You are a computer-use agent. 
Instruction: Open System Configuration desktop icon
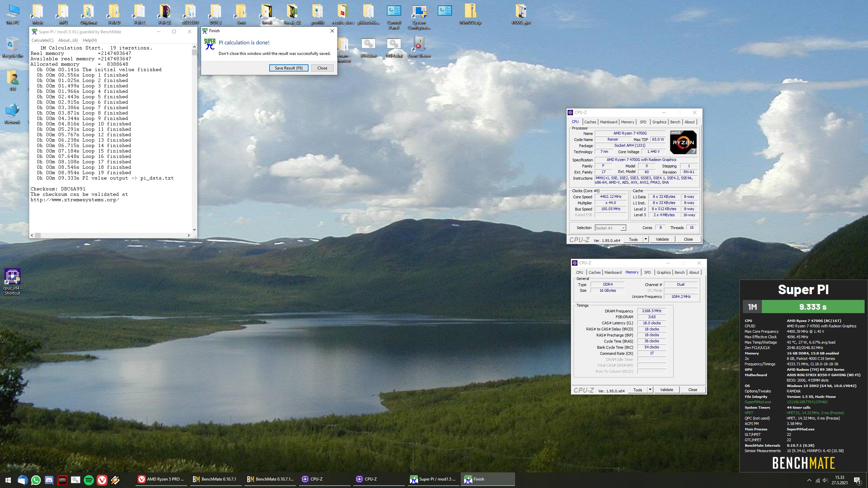(x=419, y=17)
